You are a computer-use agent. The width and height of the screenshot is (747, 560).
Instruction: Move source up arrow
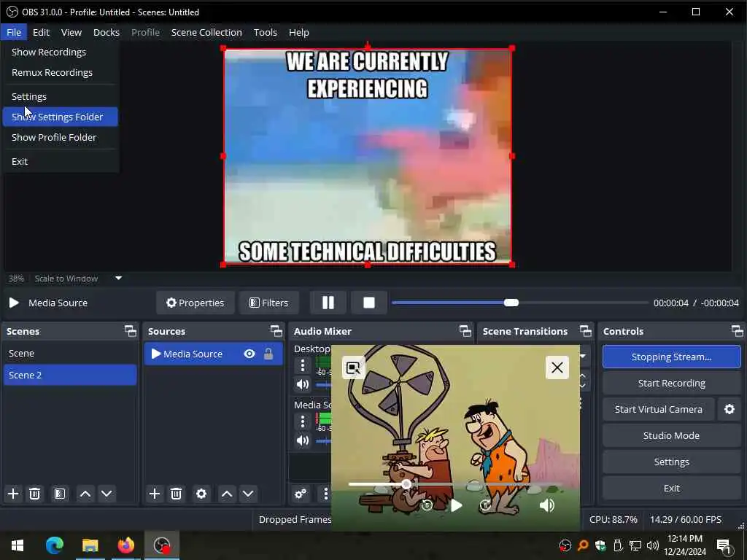coord(227,494)
